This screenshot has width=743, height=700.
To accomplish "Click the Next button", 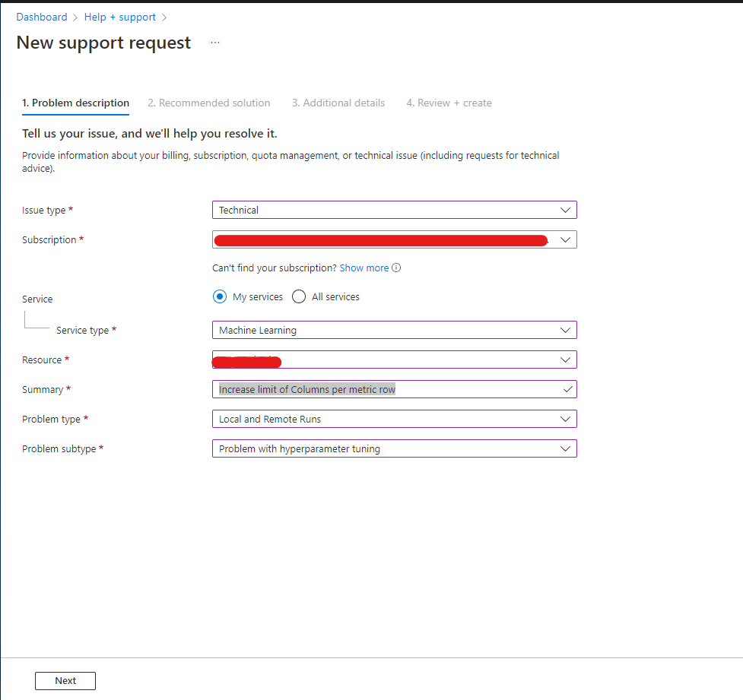I will [x=65, y=680].
